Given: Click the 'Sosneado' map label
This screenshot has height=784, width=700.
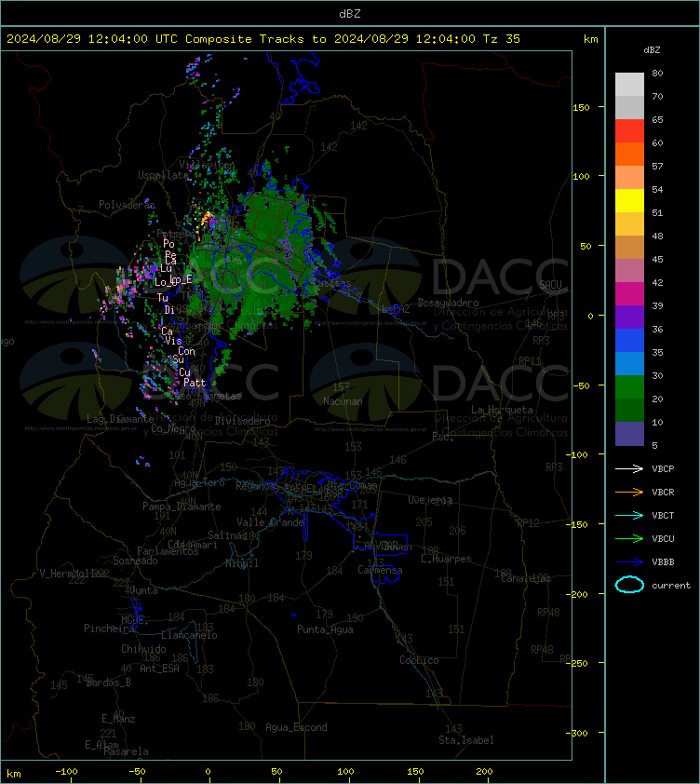Looking at the screenshot, I should tap(135, 561).
